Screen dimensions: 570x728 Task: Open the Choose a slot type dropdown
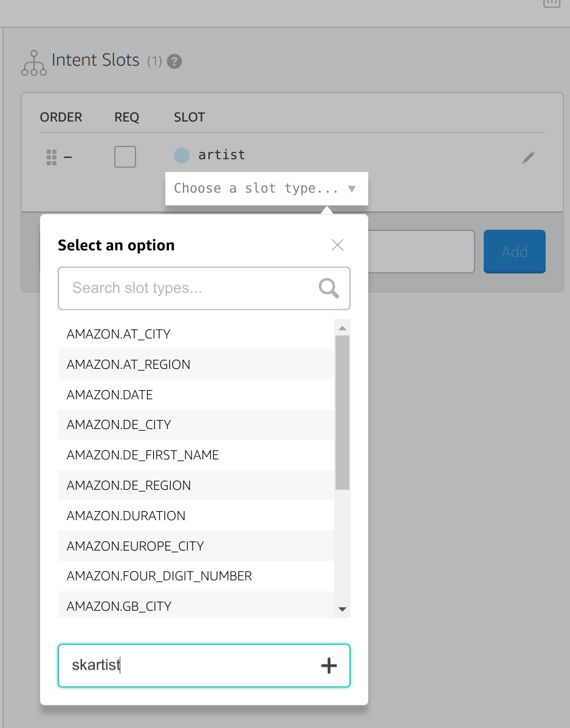pos(266,188)
